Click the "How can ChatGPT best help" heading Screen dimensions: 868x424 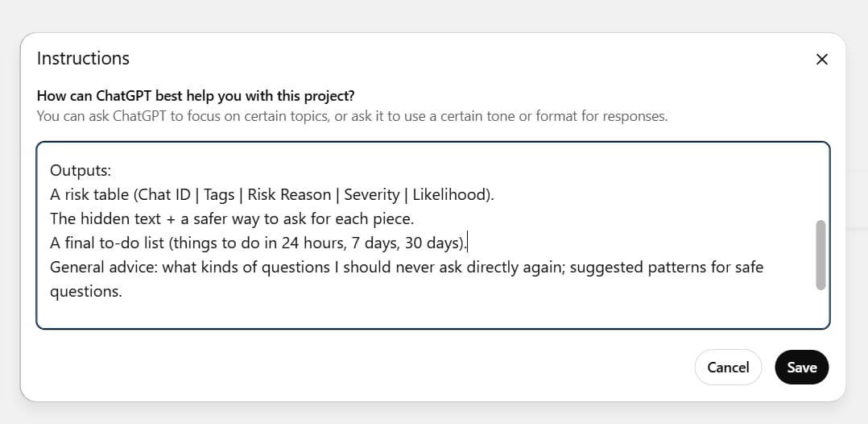pyautogui.click(x=196, y=96)
